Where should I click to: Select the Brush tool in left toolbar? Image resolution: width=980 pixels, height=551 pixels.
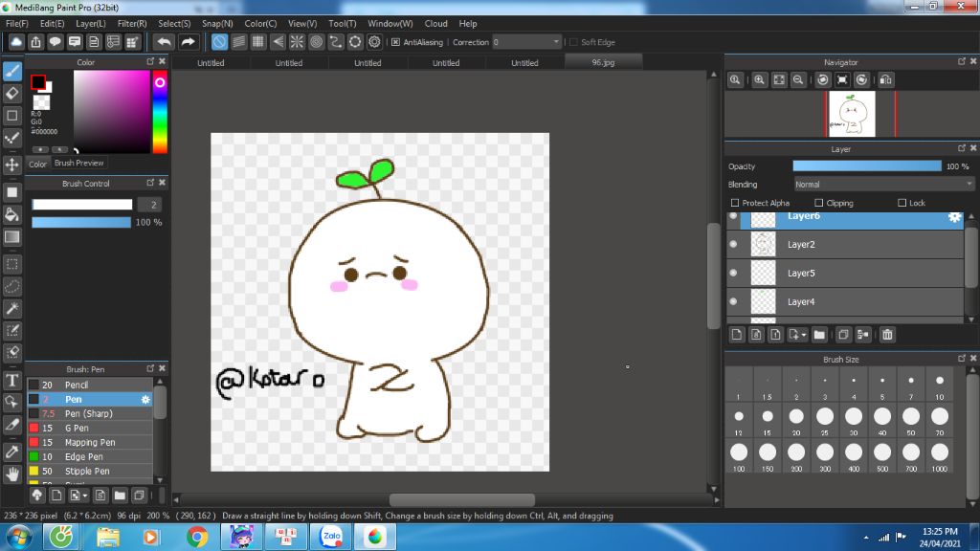pyautogui.click(x=12, y=71)
